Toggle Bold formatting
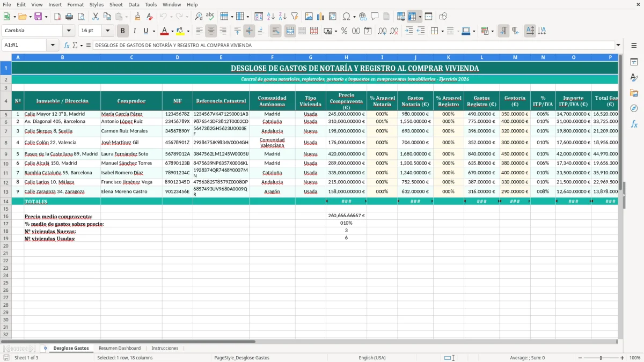This screenshot has width=644, height=362. point(123,31)
